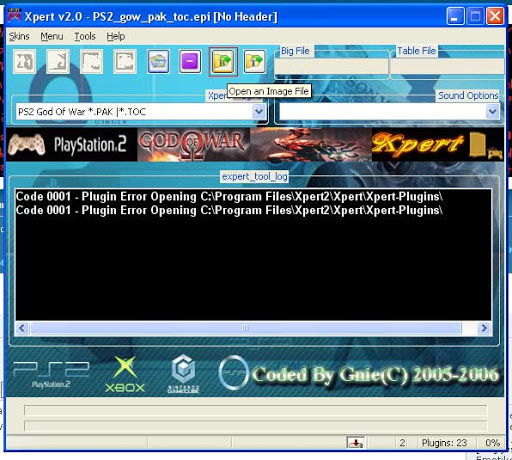Open the Help menu
512x460 pixels.
(x=116, y=36)
